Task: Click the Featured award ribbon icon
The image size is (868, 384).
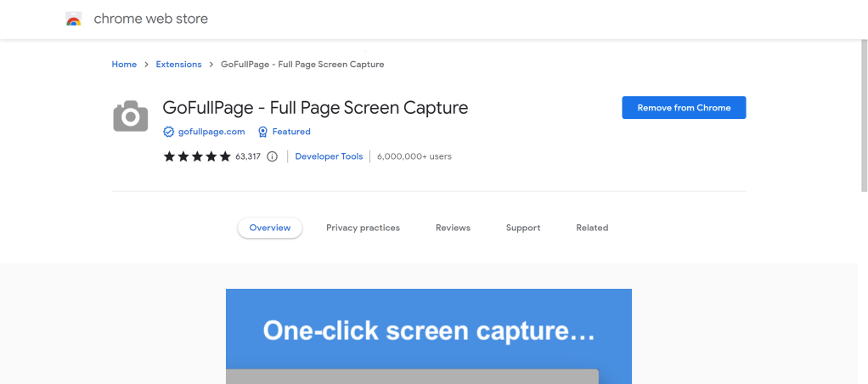Action: pyautogui.click(x=262, y=132)
